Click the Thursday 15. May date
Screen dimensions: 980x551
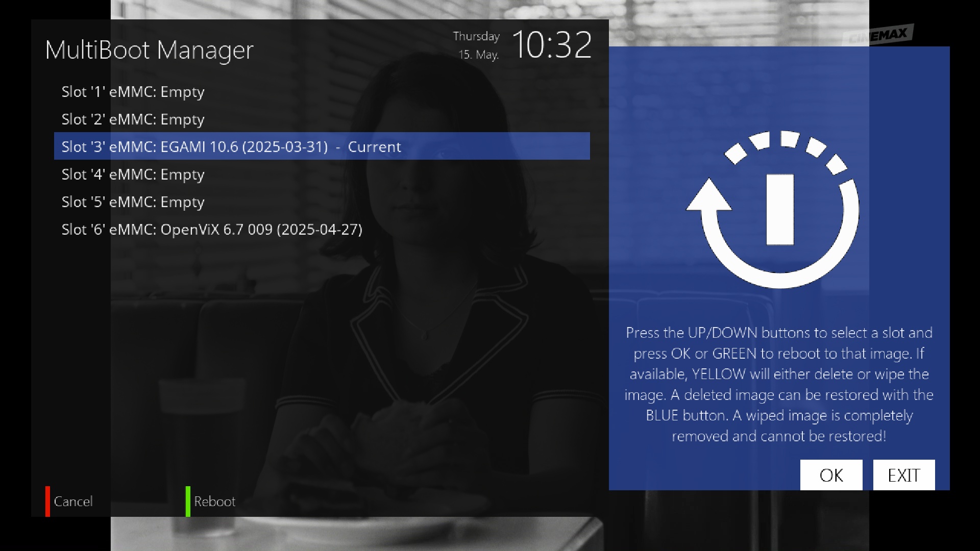click(x=477, y=45)
